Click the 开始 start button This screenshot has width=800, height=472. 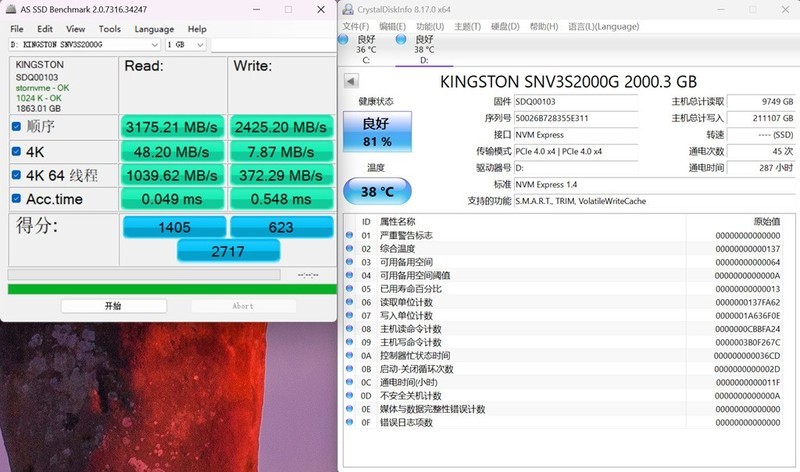pos(113,306)
